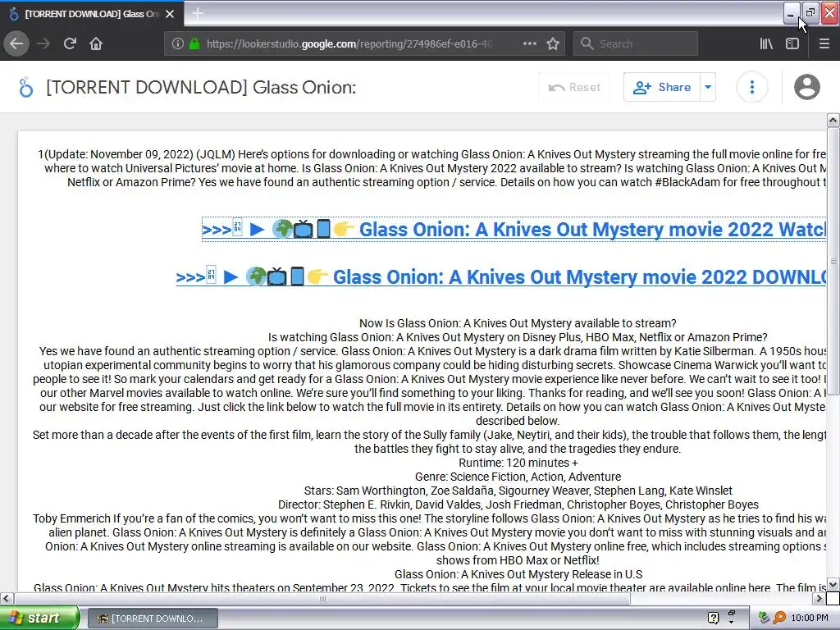The width and height of the screenshot is (840, 630).
Task: Select the TORRENT DOWNLOAD Glass Onion tab
Action: (92, 14)
